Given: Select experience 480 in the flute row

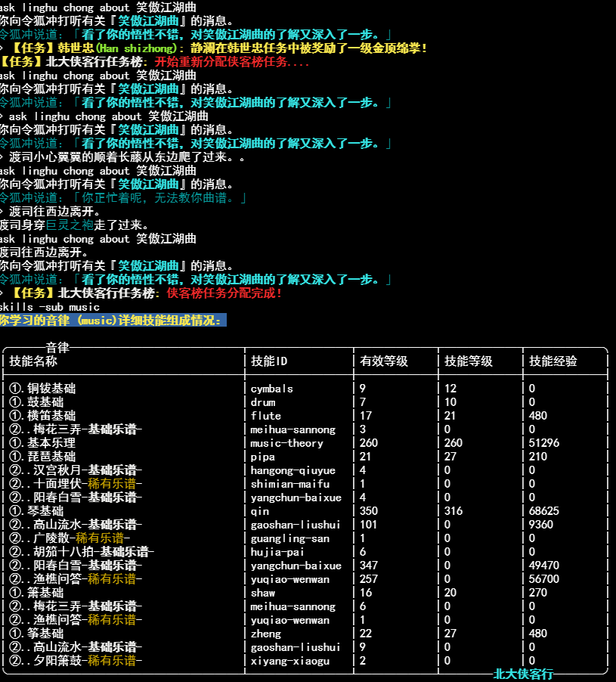Looking at the screenshot, I should tap(537, 415).
